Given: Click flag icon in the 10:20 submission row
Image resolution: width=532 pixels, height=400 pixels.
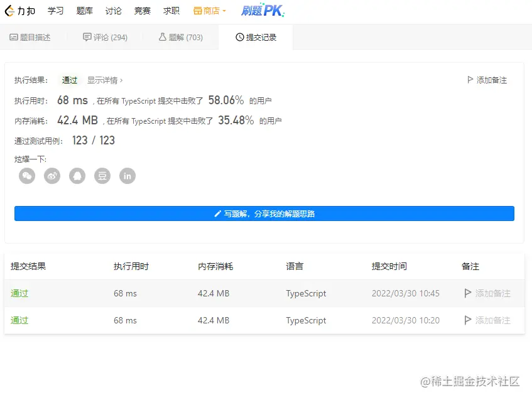Looking at the screenshot, I should pos(467,320).
